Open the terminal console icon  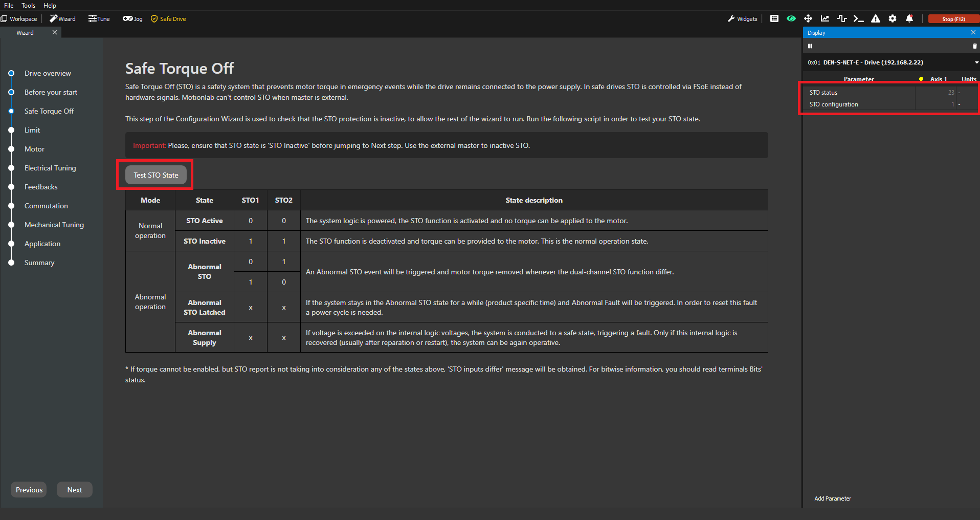pyautogui.click(x=858, y=19)
